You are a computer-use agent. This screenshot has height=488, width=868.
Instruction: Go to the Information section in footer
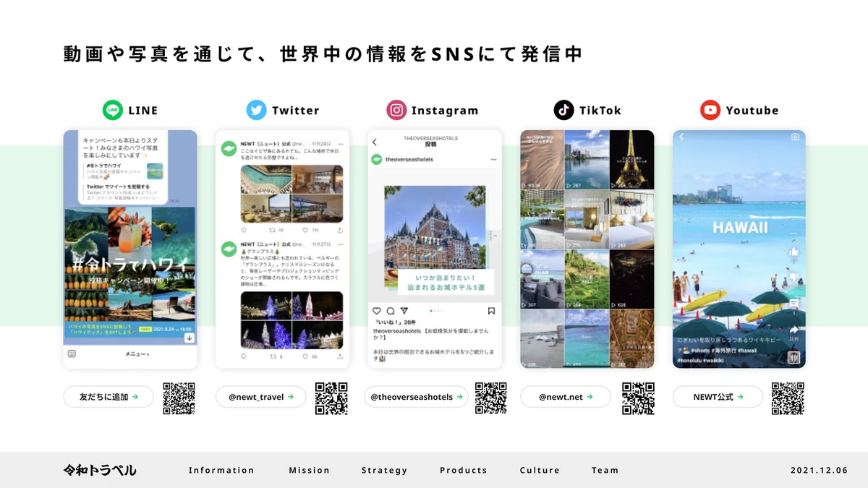coord(221,470)
